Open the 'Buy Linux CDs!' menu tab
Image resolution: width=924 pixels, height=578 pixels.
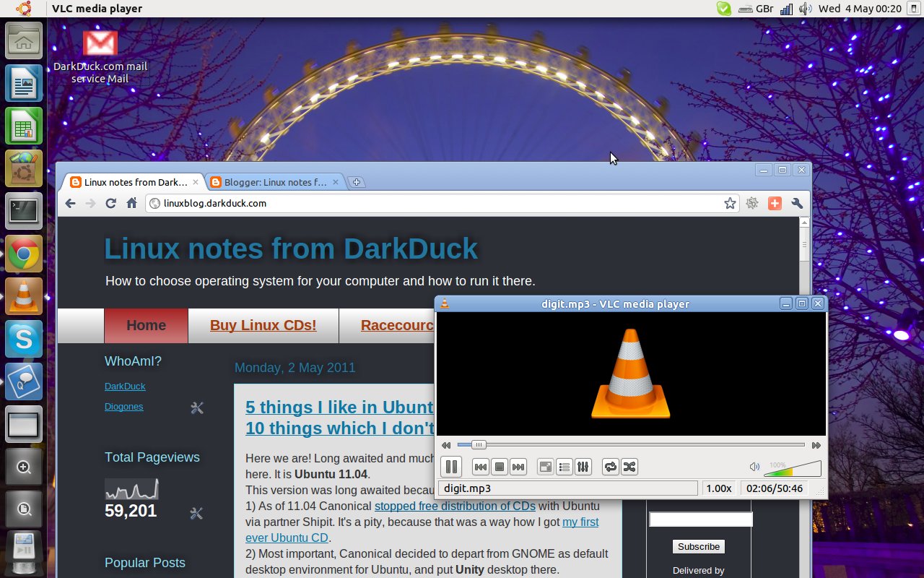click(263, 325)
